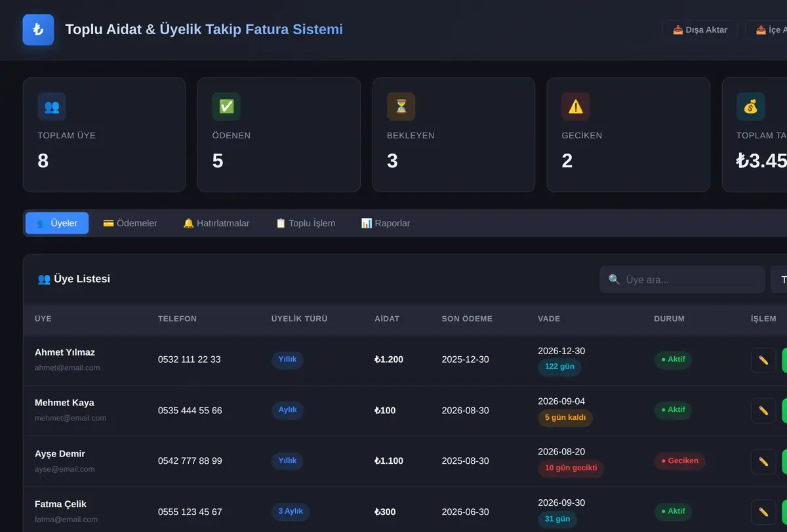Click the Üye Listesi heading

pyautogui.click(x=74, y=279)
